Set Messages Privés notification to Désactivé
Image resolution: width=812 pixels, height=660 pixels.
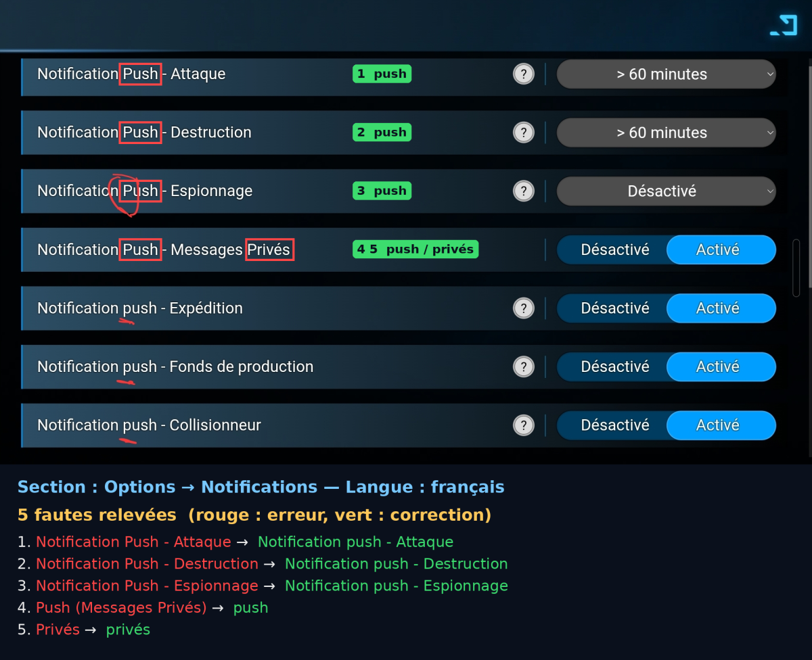coord(613,250)
